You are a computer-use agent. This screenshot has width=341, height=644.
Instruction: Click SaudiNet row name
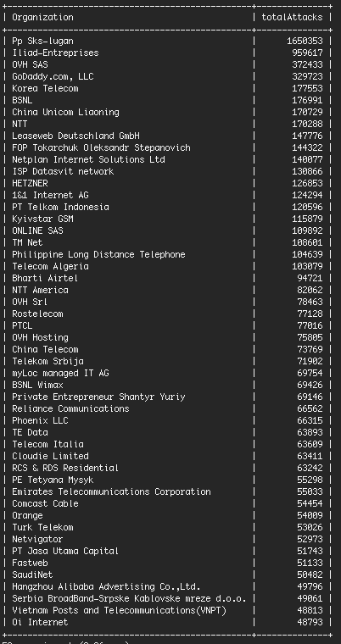32,575
